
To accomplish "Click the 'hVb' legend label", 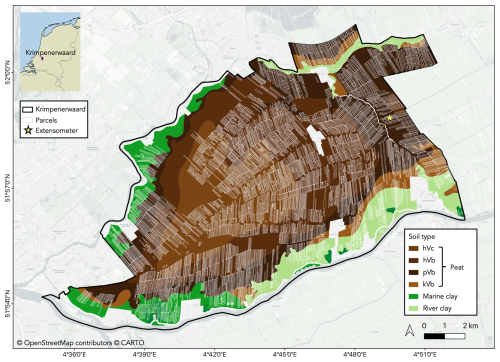I will point(429,260).
